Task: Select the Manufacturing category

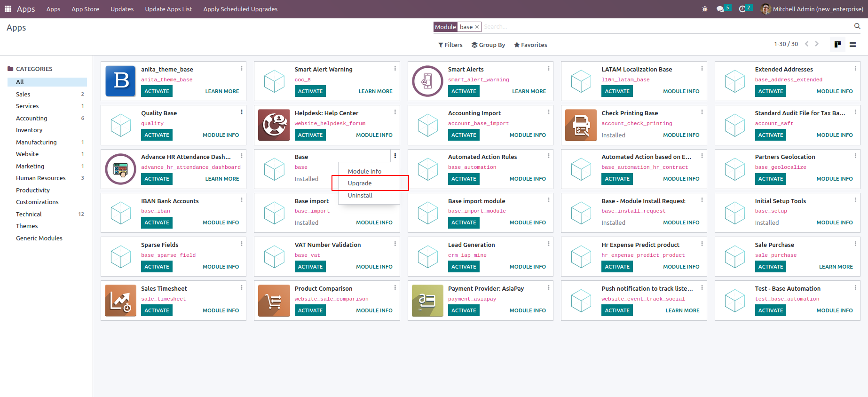Action: point(47,142)
